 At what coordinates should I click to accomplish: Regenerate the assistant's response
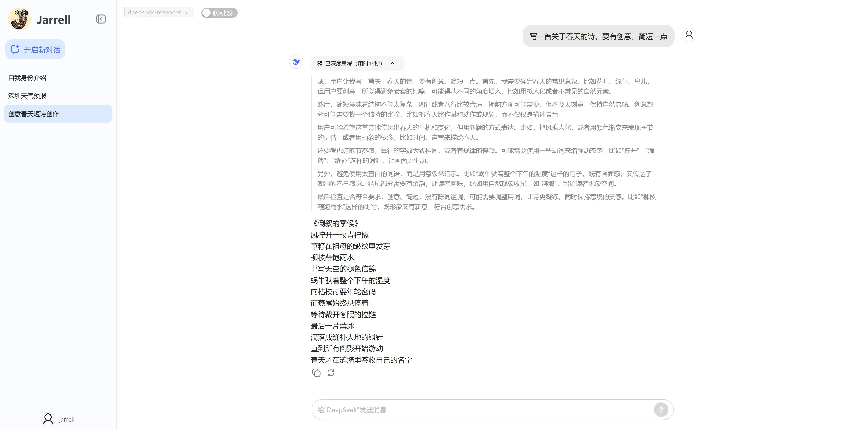(x=331, y=373)
